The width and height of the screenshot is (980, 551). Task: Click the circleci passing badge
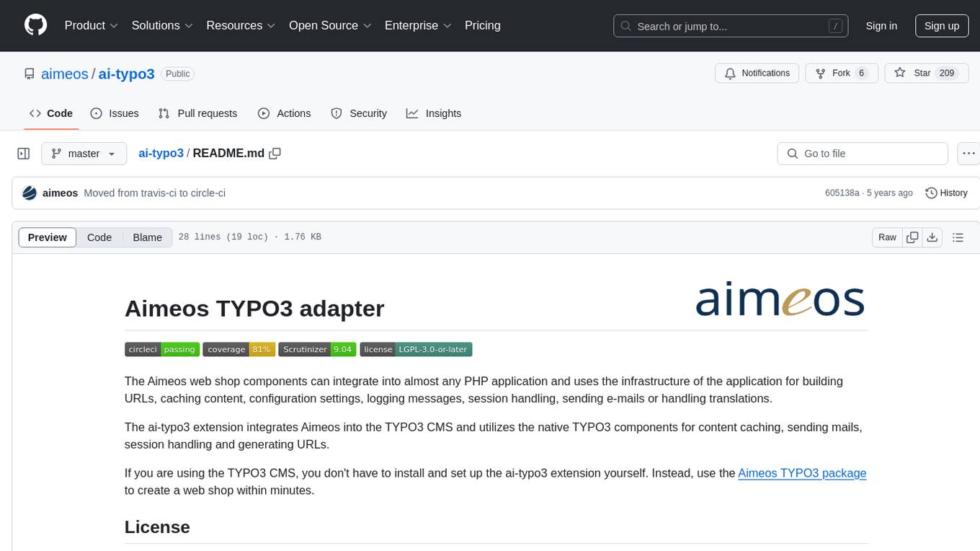coord(162,349)
